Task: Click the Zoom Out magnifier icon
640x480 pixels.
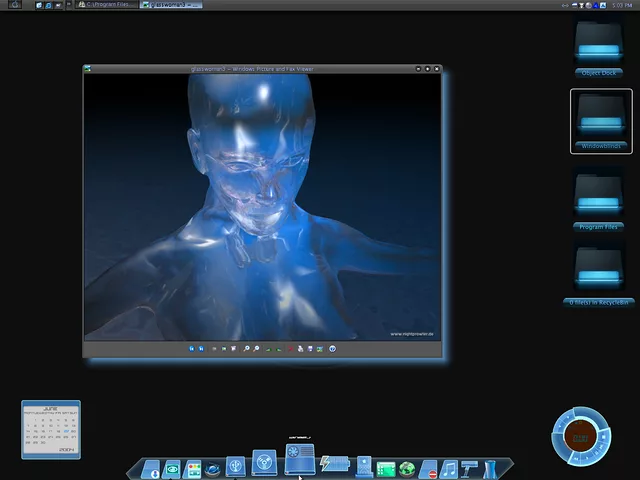Action: [x=257, y=349]
